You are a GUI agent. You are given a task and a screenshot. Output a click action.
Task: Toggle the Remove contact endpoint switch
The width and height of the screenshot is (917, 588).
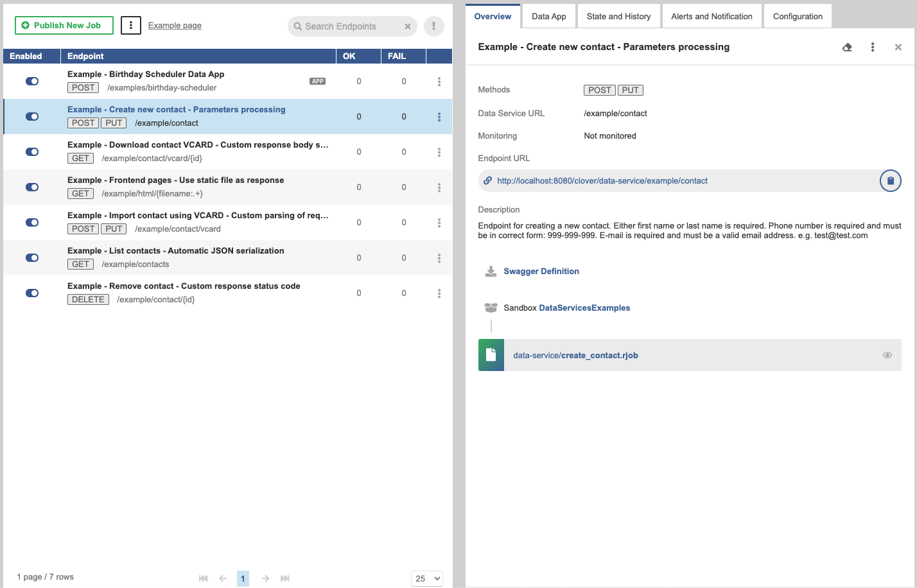pos(32,293)
